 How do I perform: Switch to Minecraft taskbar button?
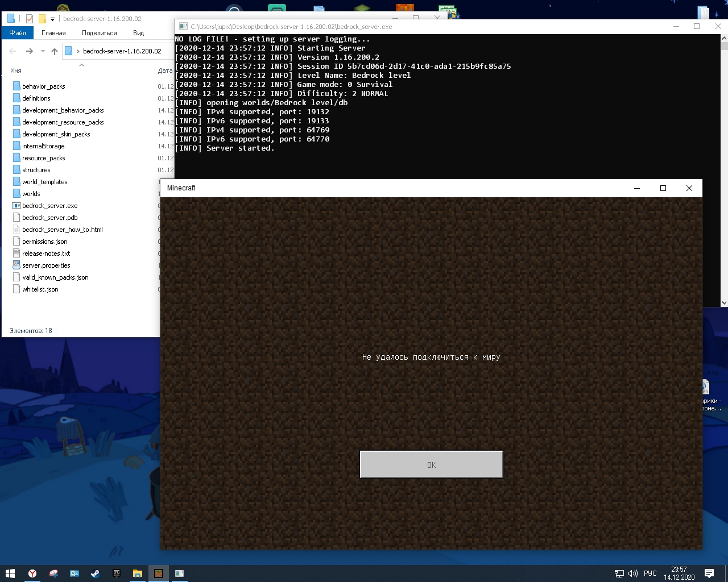tap(159, 573)
